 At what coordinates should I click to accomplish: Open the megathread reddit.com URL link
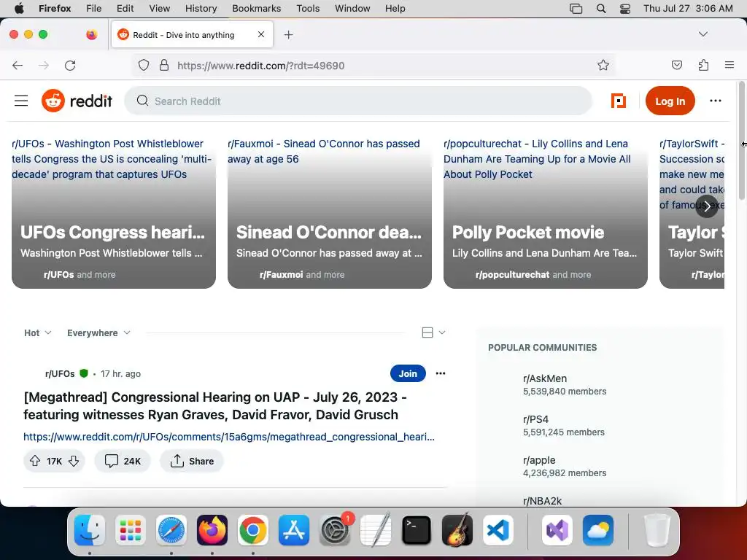click(228, 437)
